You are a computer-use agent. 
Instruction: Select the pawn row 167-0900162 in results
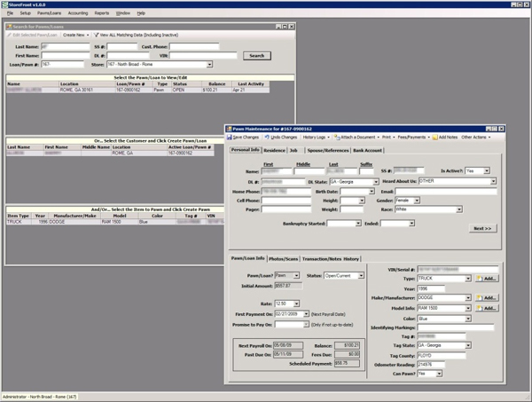pos(137,90)
